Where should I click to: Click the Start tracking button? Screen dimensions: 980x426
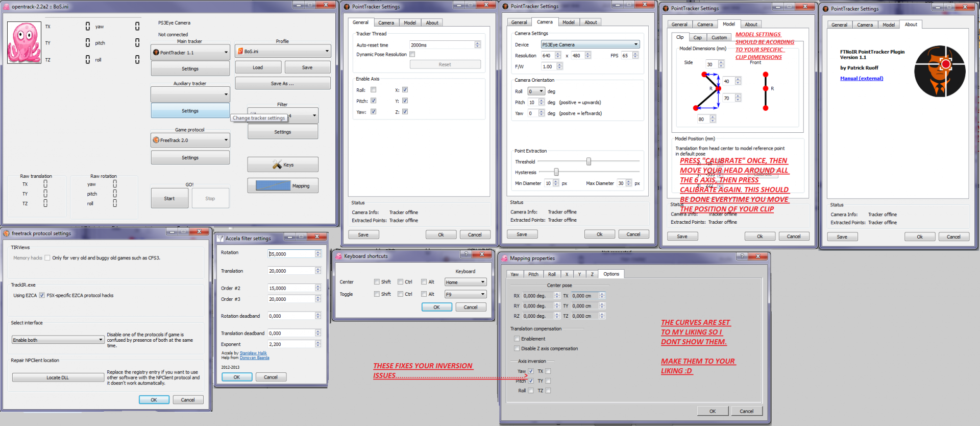coord(169,198)
